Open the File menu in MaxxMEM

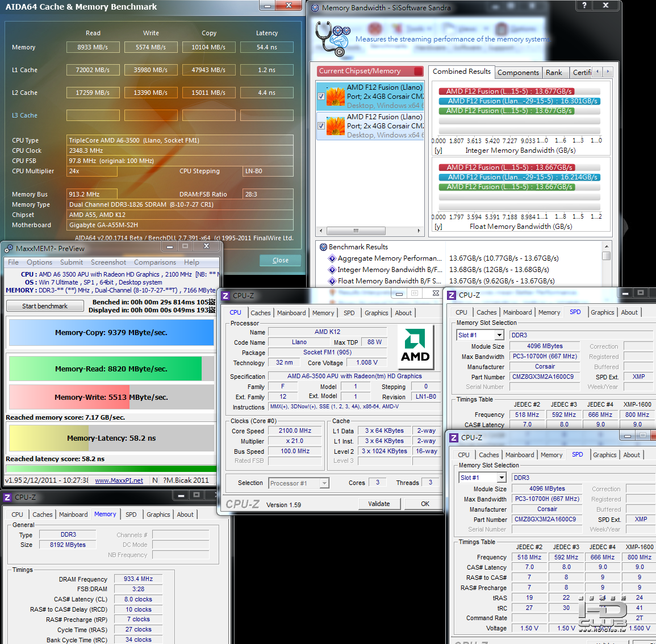coord(14,262)
